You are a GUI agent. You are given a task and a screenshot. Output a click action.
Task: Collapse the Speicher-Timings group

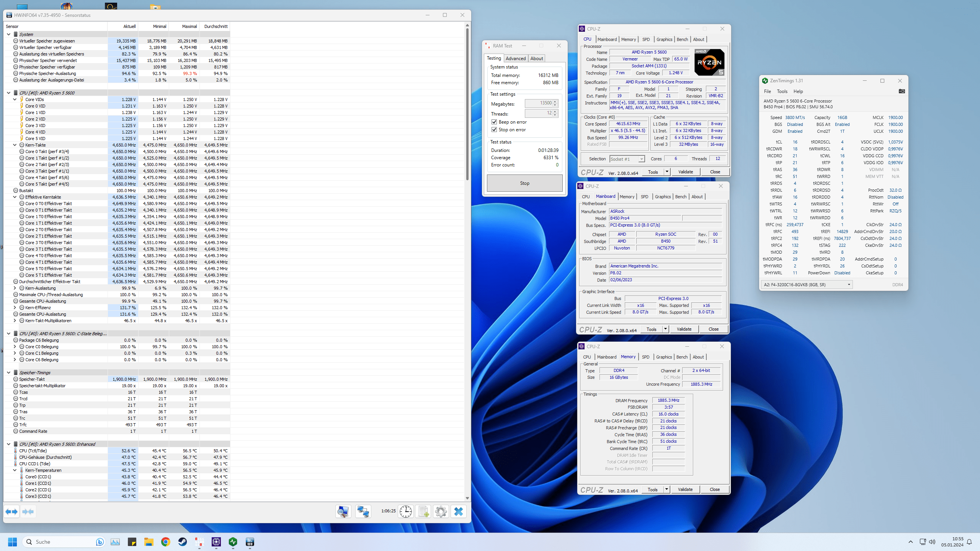coord(8,373)
